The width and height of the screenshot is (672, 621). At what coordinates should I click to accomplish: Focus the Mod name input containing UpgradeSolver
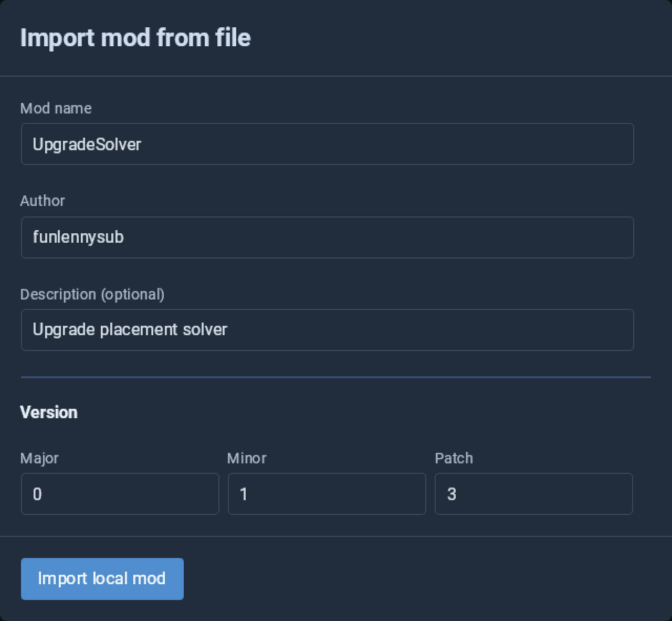(327, 144)
